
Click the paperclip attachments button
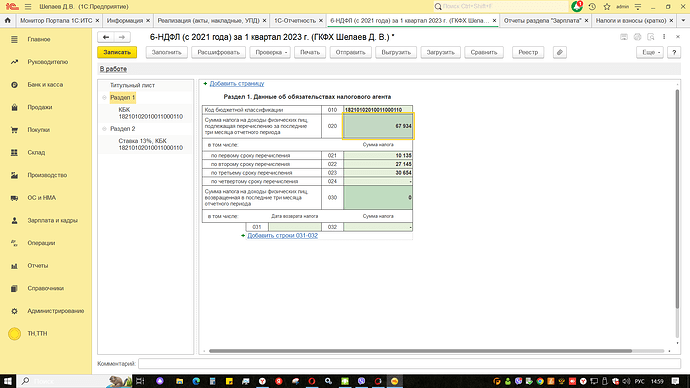point(560,52)
